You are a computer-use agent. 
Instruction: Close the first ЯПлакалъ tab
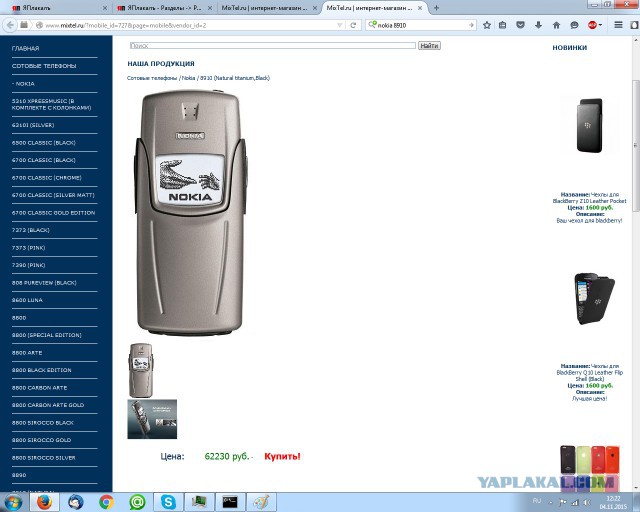[105, 8]
